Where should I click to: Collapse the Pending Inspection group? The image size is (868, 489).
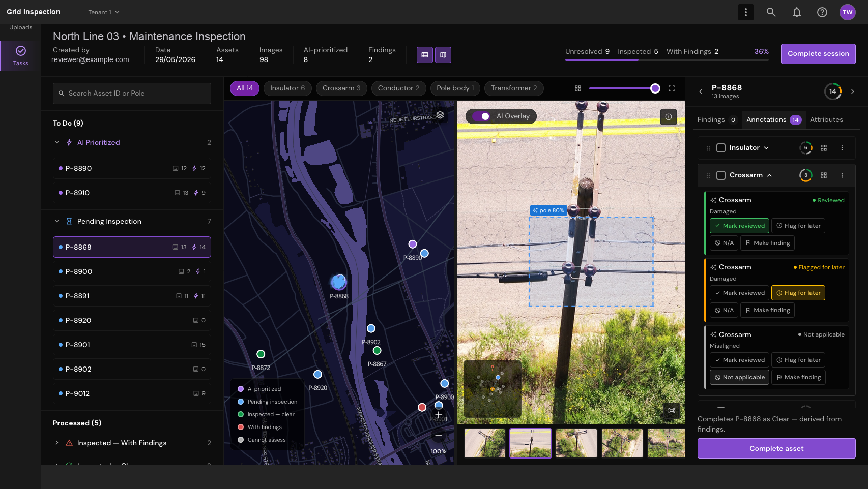click(57, 222)
